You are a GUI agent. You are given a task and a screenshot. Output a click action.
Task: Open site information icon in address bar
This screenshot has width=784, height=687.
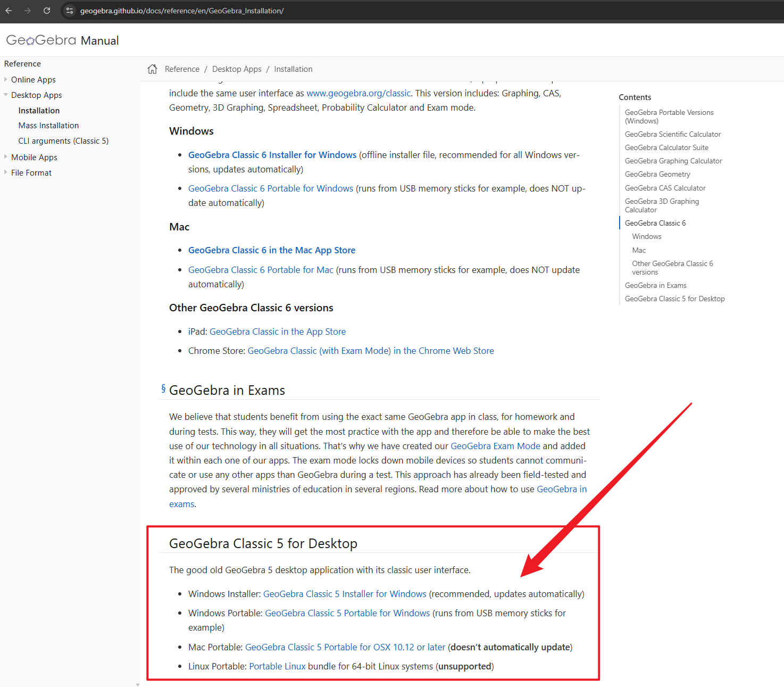pyautogui.click(x=70, y=11)
